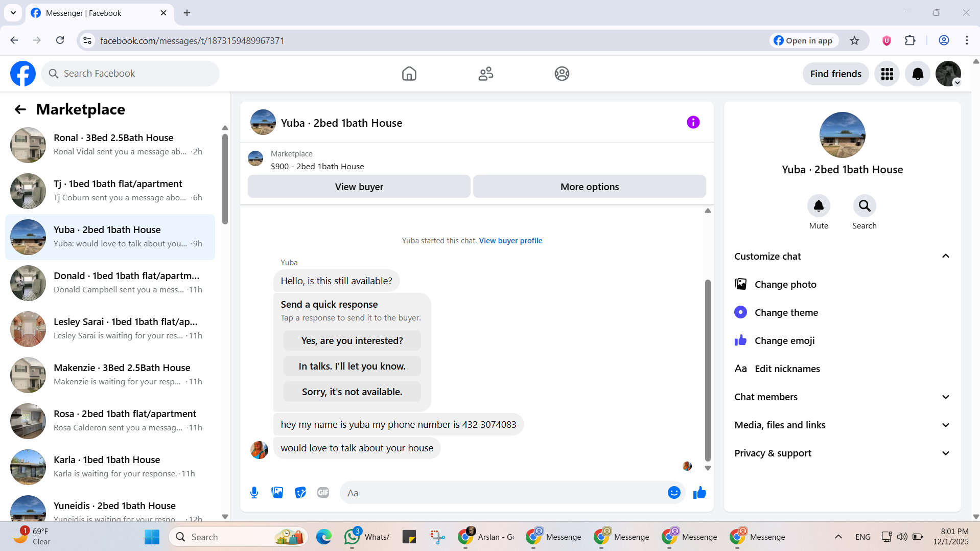Open Ronal 3Bed 2.5Bath House conversation
This screenshot has width=980, height=551.
tap(110, 145)
